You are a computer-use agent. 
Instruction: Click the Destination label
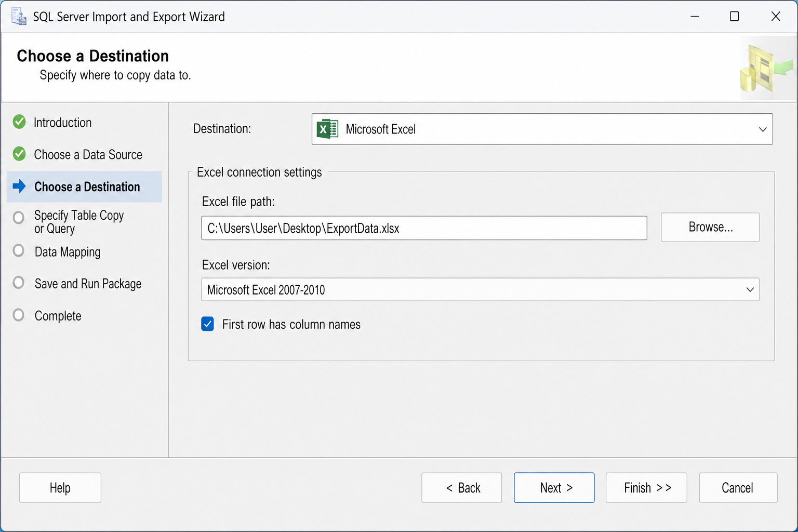click(222, 128)
